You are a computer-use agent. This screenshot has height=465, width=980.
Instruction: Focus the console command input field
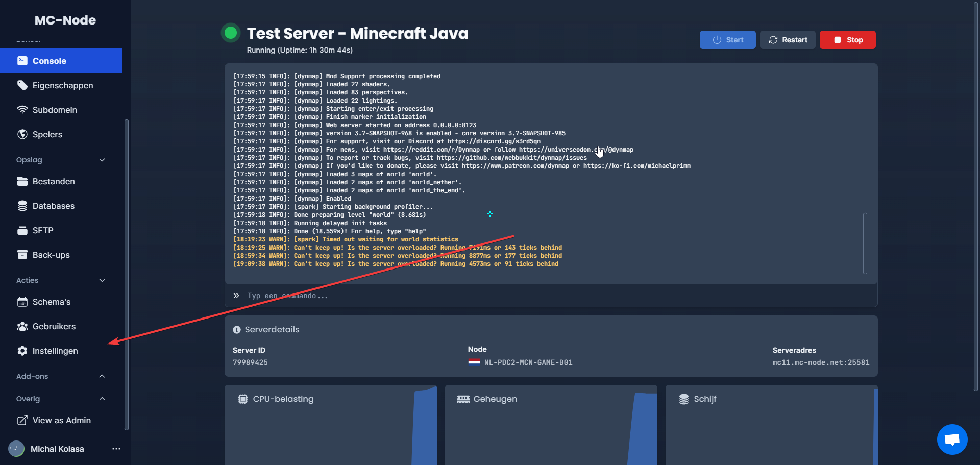[551, 296]
